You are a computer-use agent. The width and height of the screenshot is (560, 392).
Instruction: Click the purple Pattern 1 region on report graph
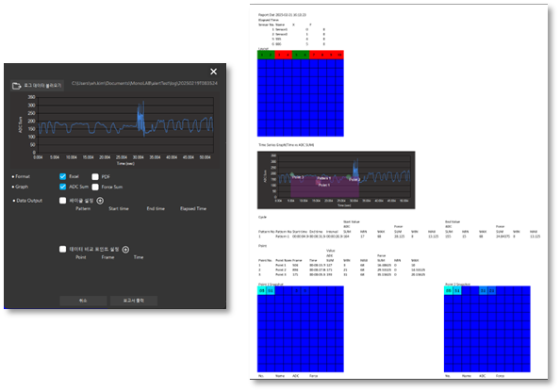[324, 187]
